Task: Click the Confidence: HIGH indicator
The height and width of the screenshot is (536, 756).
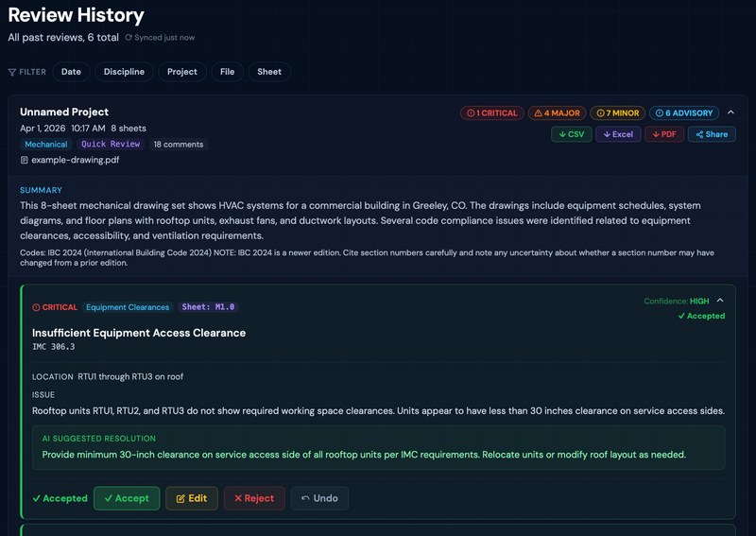Action: click(677, 301)
